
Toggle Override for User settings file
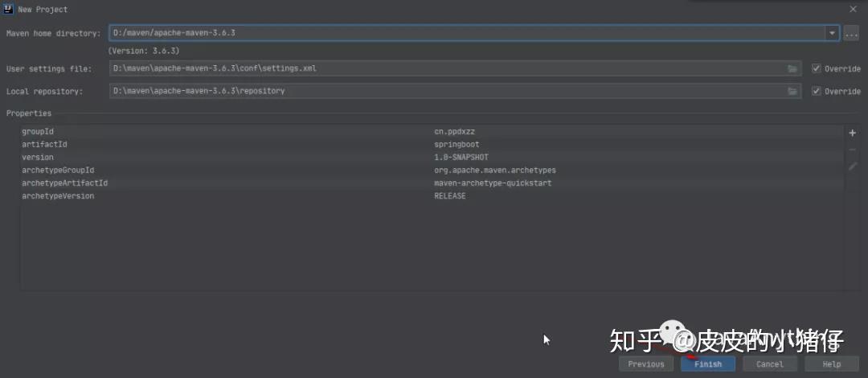817,69
